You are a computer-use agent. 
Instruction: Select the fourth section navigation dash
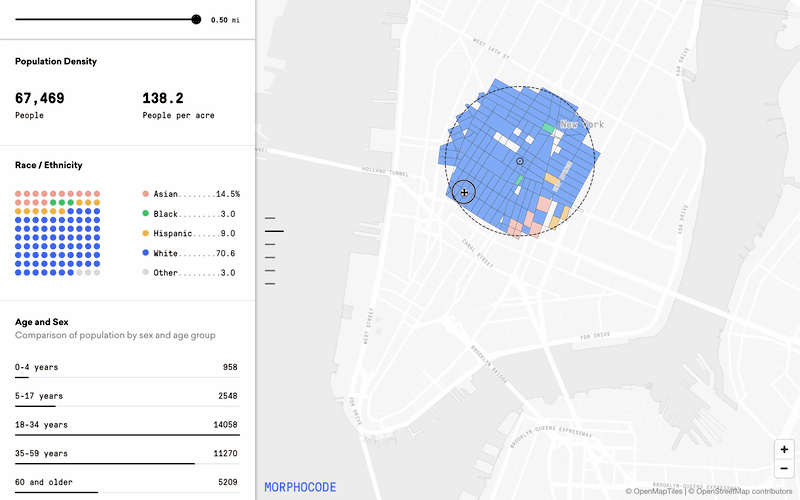[x=270, y=258]
